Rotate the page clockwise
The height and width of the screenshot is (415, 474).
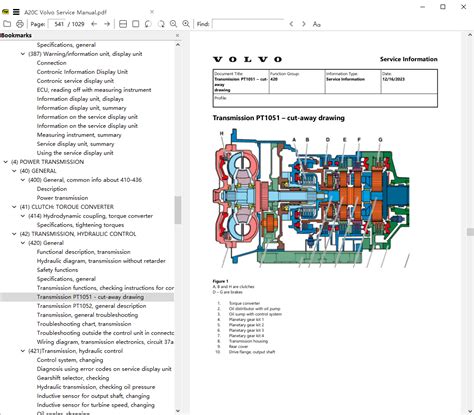[161, 24]
